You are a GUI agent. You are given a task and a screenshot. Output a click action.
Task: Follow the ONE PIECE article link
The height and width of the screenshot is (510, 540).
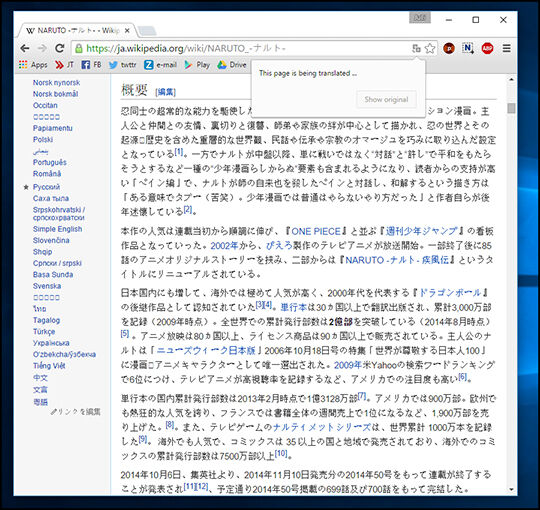tap(316, 231)
